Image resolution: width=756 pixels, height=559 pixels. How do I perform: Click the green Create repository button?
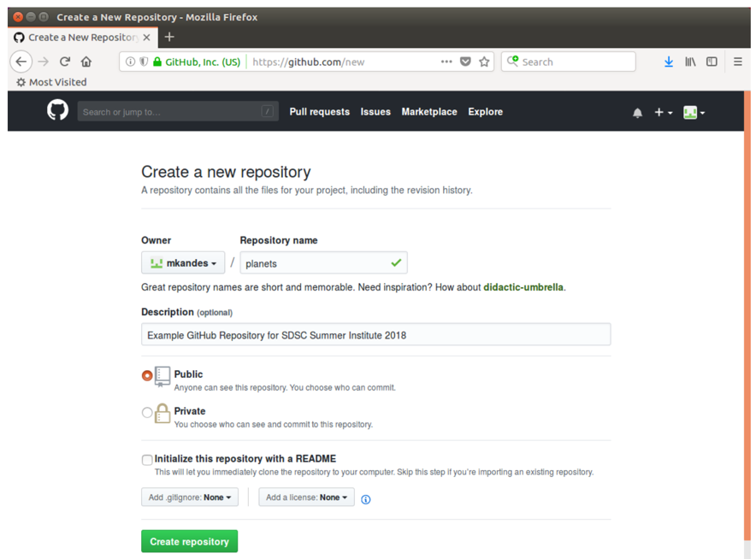tap(189, 541)
